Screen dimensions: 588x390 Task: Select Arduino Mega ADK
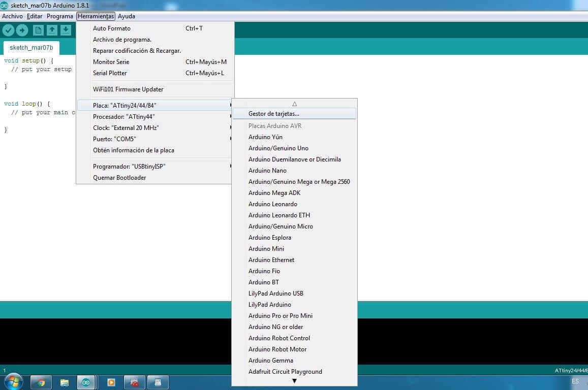click(294, 193)
